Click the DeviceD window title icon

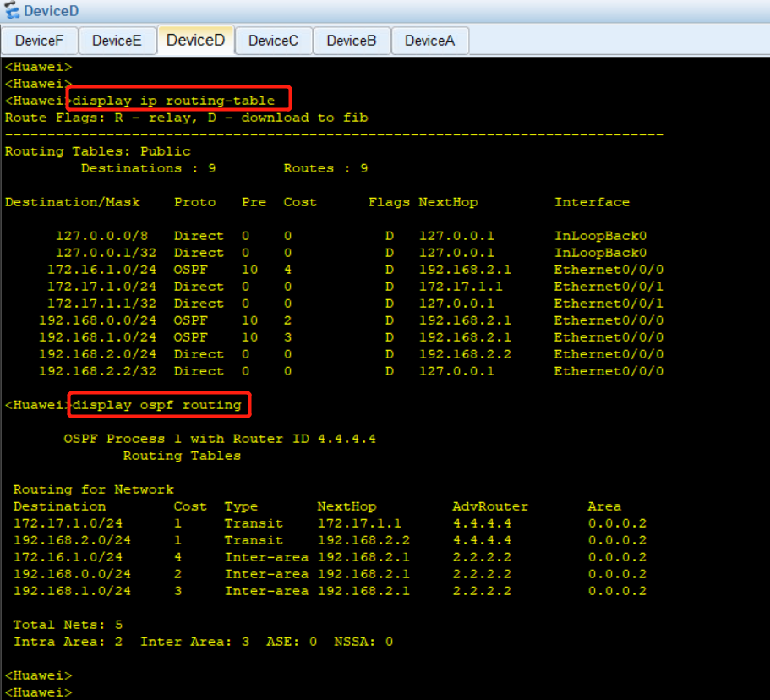tap(12, 10)
